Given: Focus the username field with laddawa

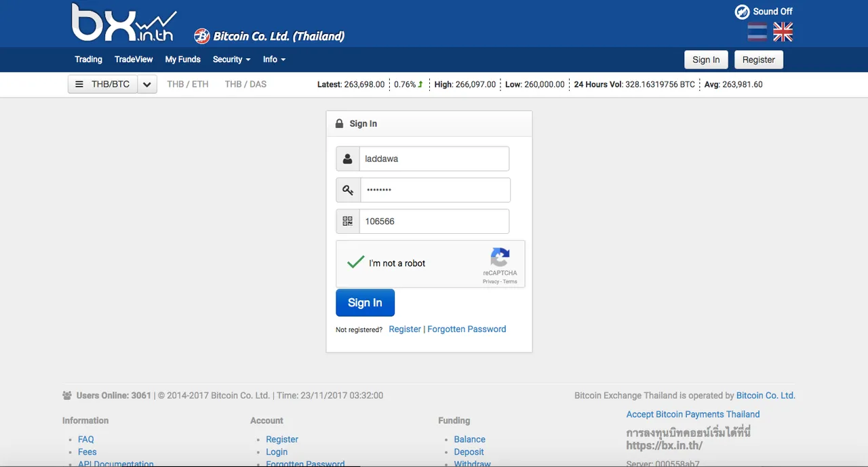Looking at the screenshot, I should point(434,159).
